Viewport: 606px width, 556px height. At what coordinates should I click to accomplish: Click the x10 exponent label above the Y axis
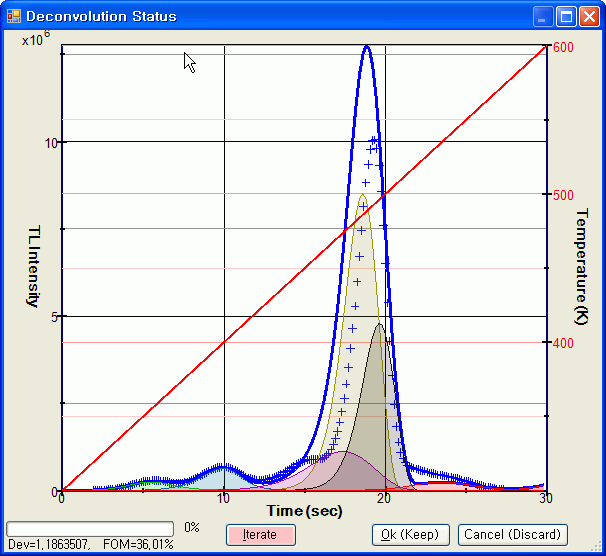pyautogui.click(x=35, y=38)
